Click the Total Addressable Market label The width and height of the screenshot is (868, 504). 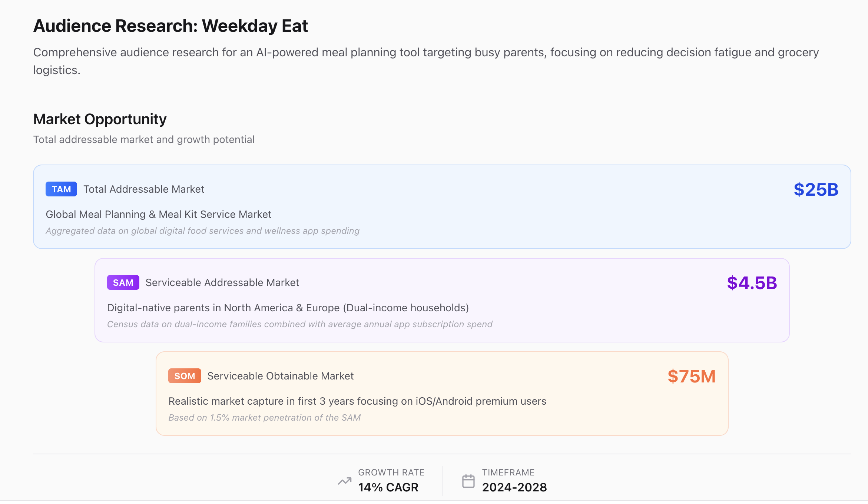tap(144, 189)
